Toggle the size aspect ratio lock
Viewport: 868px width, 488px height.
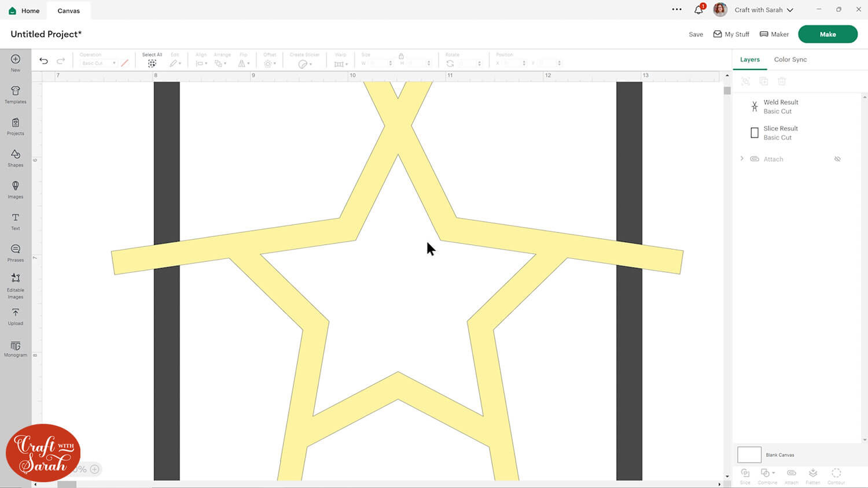(401, 56)
